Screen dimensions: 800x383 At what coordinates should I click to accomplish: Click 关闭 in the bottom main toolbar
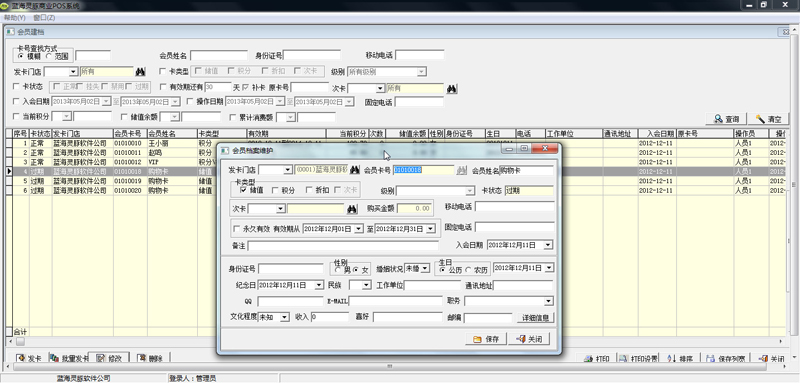772,359
